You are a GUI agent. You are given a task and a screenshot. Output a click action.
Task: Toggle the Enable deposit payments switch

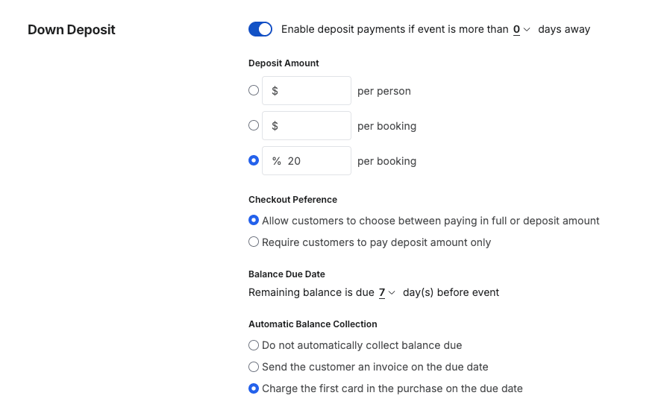[260, 29]
